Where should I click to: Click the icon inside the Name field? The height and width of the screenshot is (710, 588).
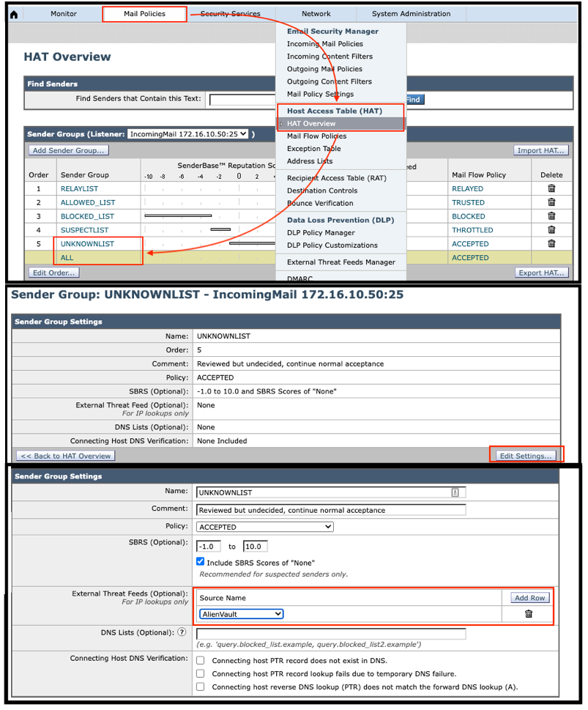click(455, 492)
